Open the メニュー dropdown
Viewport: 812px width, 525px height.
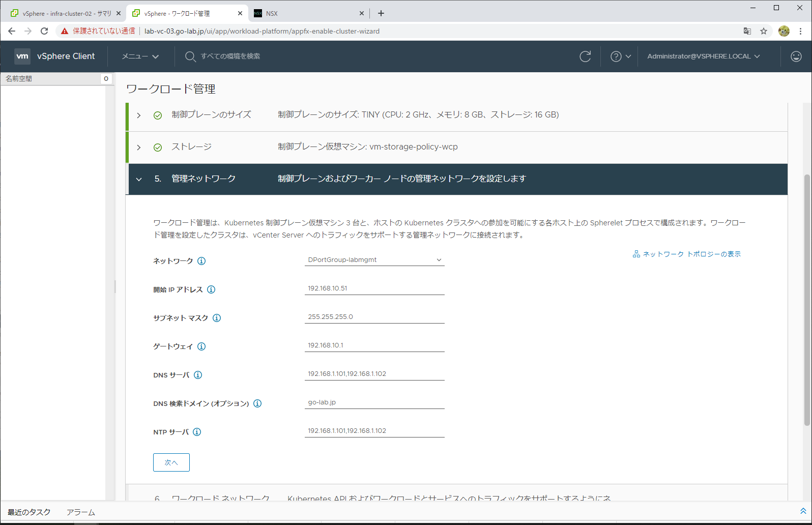[140, 56]
